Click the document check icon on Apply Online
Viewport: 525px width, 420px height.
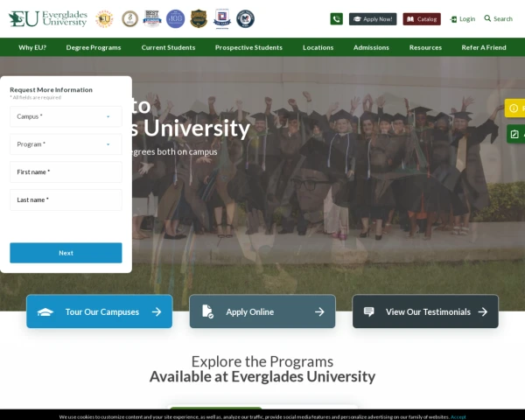207,311
